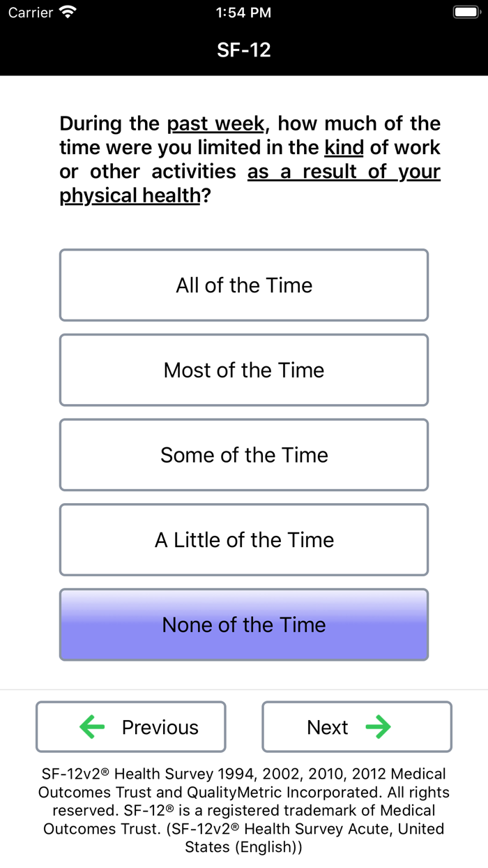Tap the Carrier label in status bar

point(31,12)
